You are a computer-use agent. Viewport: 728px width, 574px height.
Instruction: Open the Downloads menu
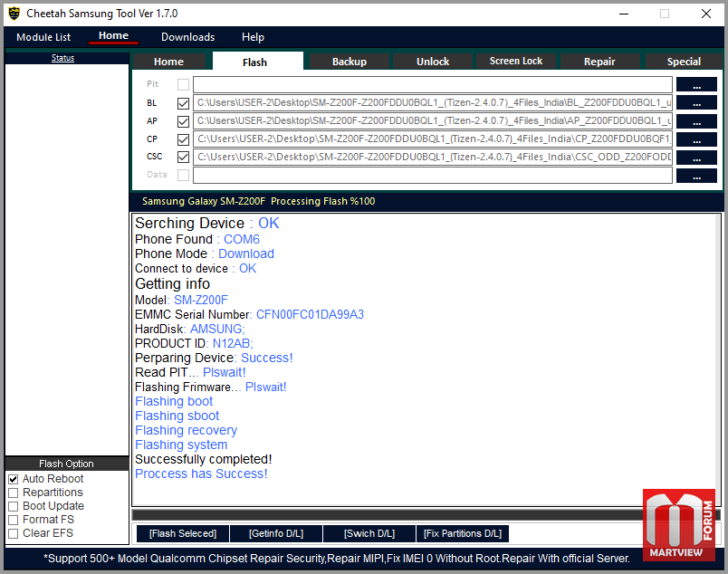coord(187,37)
